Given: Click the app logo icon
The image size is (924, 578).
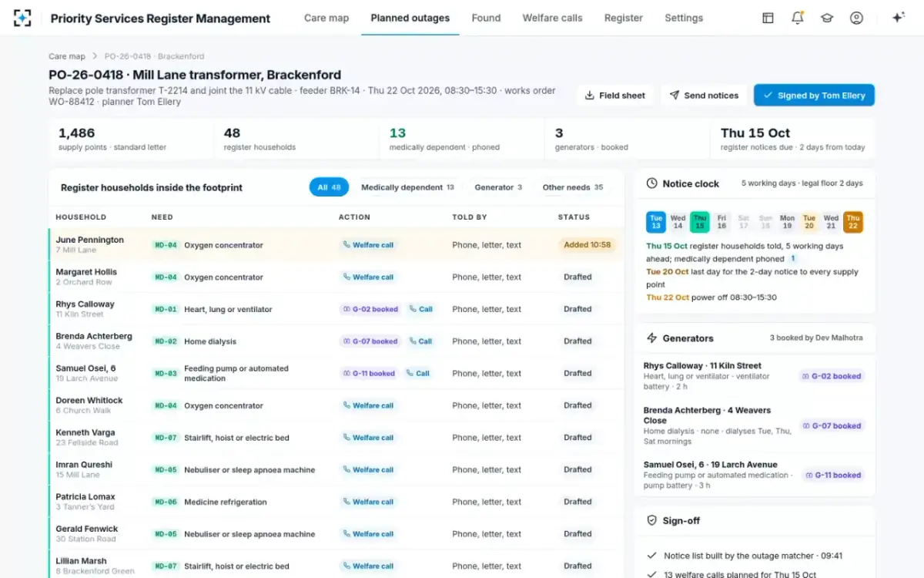Looking at the screenshot, I should point(22,18).
